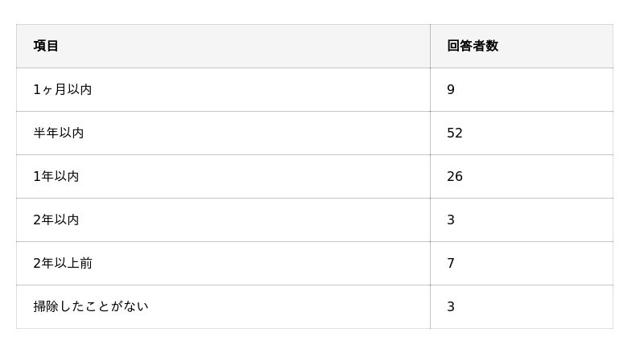Screen dimensions: 644x353
Task: Click the value 3 in the 2年以内 row
Action: [451, 220]
